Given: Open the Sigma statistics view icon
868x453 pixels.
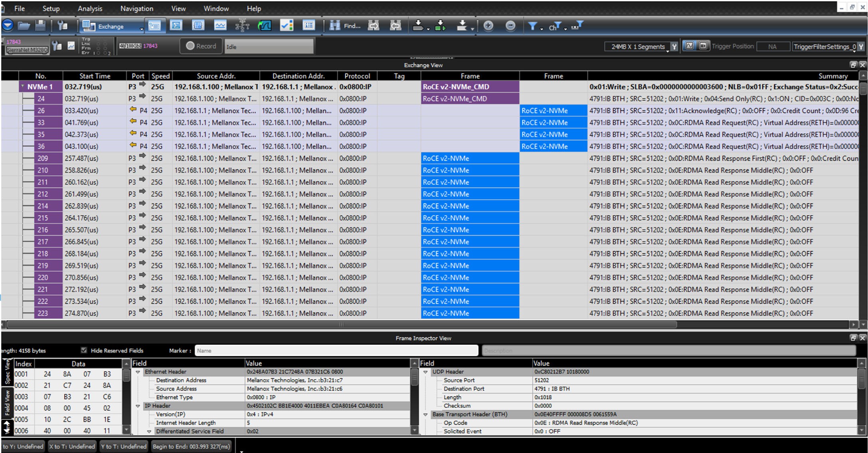Looking at the screenshot, I should click(x=176, y=26).
